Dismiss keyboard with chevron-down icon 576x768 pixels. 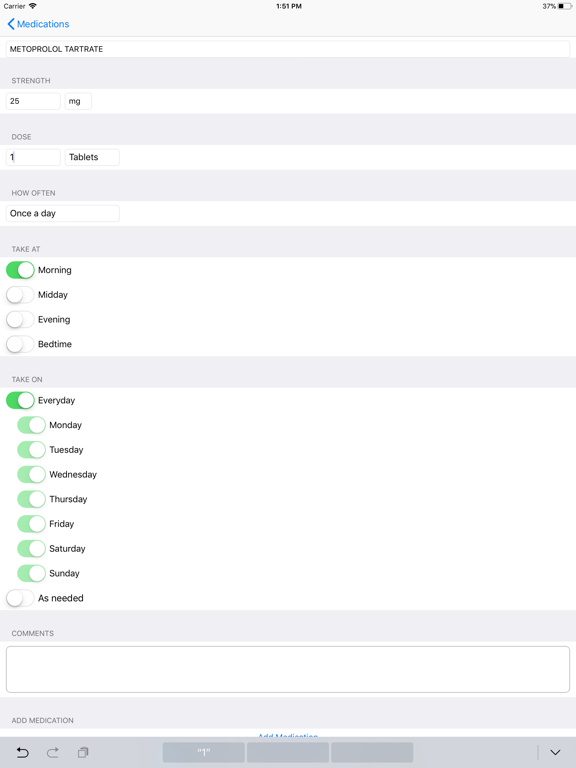[x=555, y=752]
